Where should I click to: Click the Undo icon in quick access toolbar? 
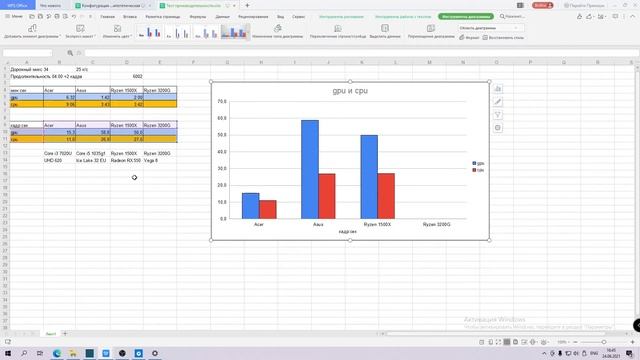74,16
